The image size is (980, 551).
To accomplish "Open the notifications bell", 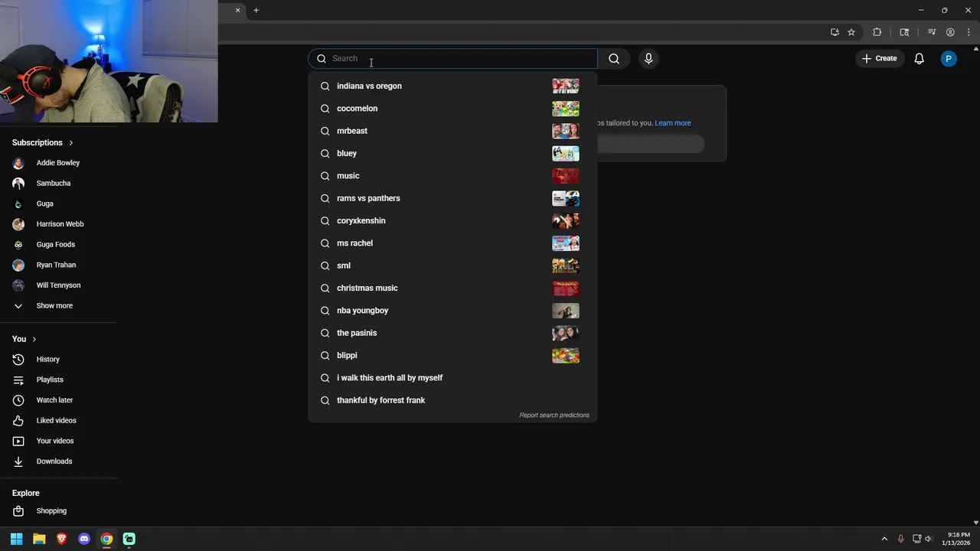I will [919, 59].
